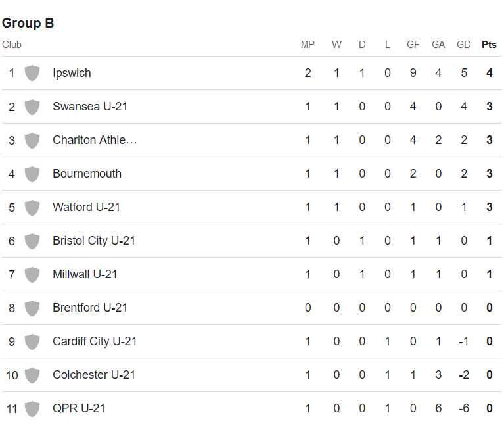The image size is (504, 434).
Task: Open the Bournemouth club name link
Action: (x=87, y=174)
